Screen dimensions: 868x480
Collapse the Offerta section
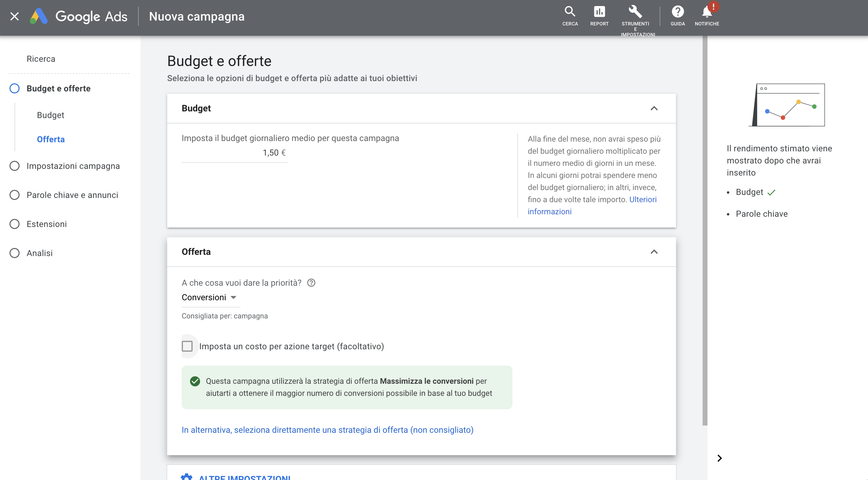(654, 252)
